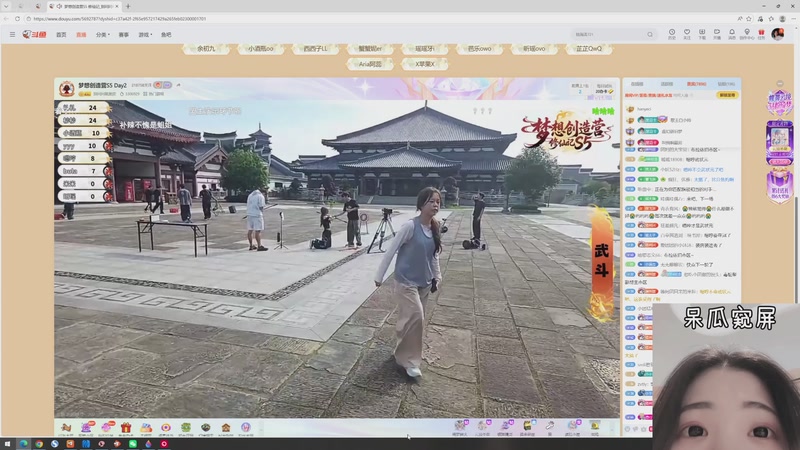Select streamer tag X苹果X

click(x=424, y=64)
